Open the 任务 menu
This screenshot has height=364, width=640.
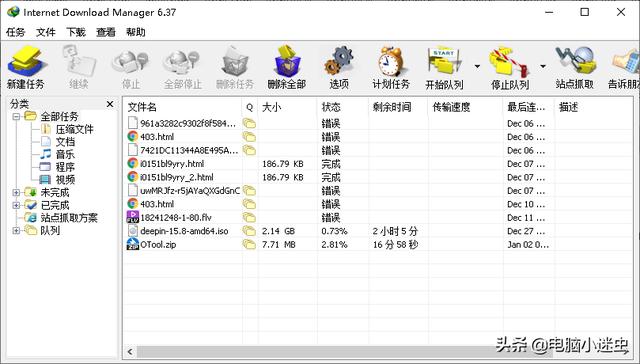point(16,32)
